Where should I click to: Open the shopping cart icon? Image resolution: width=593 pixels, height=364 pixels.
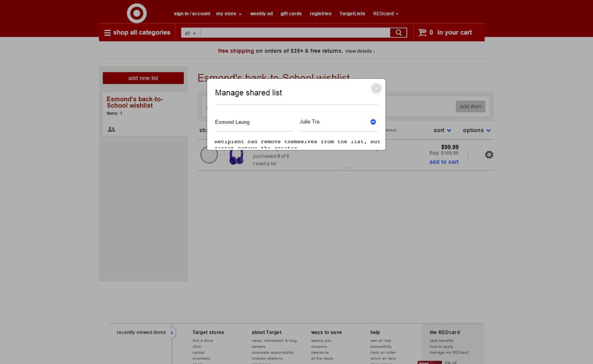pos(422,32)
